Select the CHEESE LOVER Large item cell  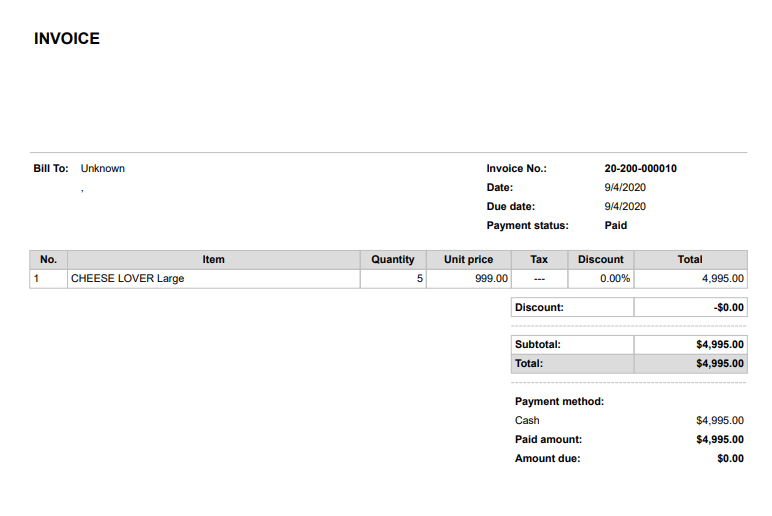(x=127, y=278)
